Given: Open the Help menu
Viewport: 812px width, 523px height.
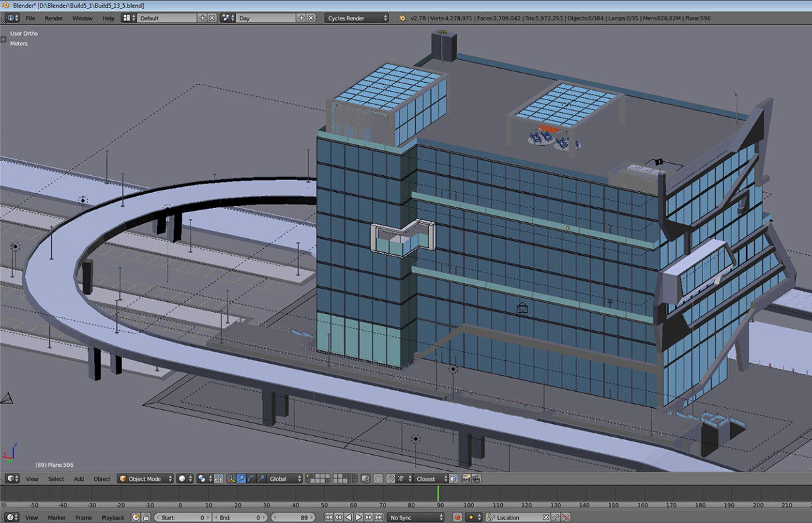Looking at the screenshot, I should tap(108, 18).
